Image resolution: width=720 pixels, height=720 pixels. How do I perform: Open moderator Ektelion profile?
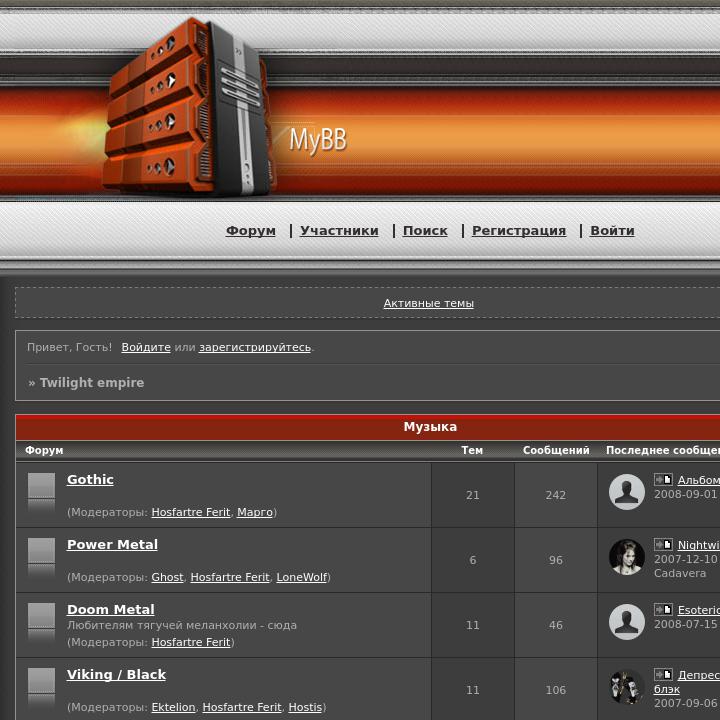(173, 707)
